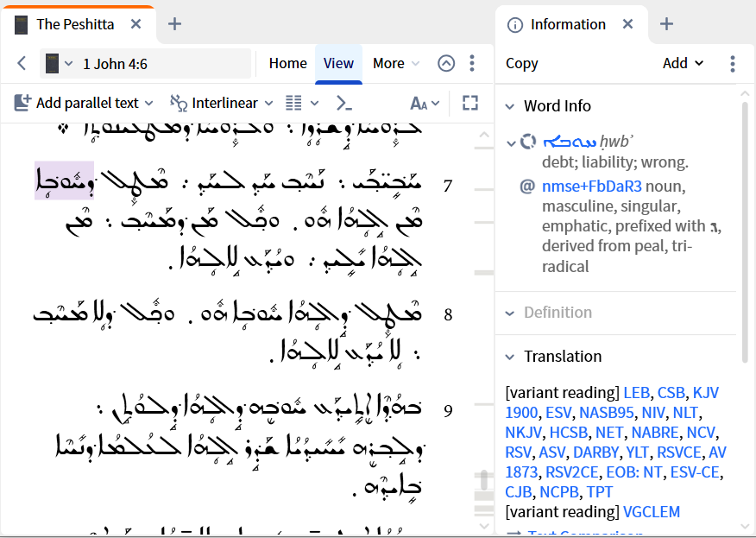This screenshot has width=756, height=538.
Task: Click Peshitta text scrollbar thumb
Action: click(483, 481)
